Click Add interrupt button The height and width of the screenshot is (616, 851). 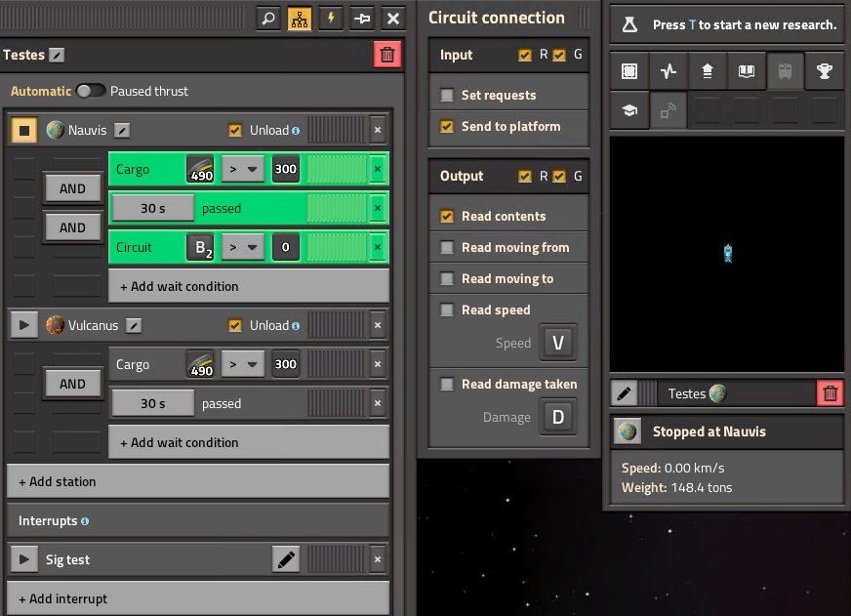[x=198, y=598]
